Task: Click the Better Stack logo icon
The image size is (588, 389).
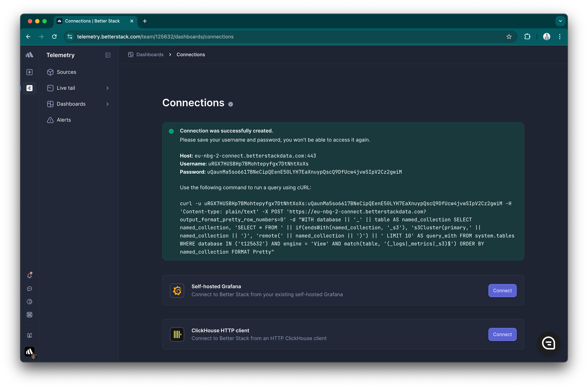Action: 30,55
